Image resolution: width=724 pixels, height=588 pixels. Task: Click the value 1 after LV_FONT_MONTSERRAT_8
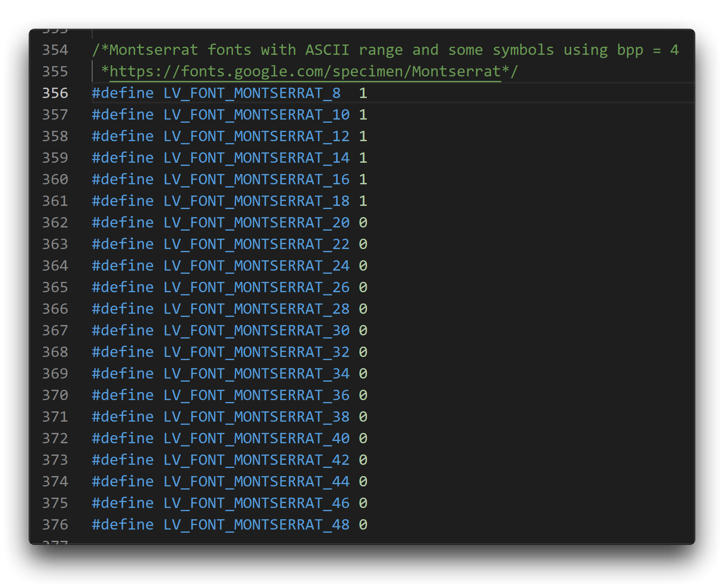coord(363,93)
